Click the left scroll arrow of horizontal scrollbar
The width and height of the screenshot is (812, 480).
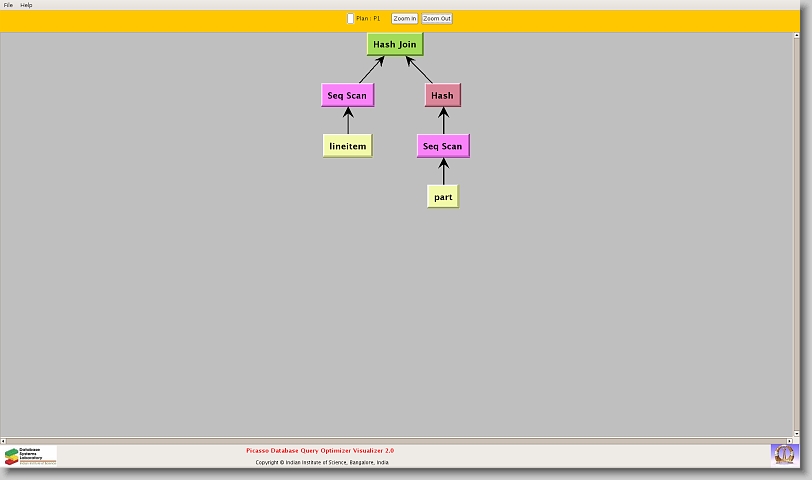[3, 440]
